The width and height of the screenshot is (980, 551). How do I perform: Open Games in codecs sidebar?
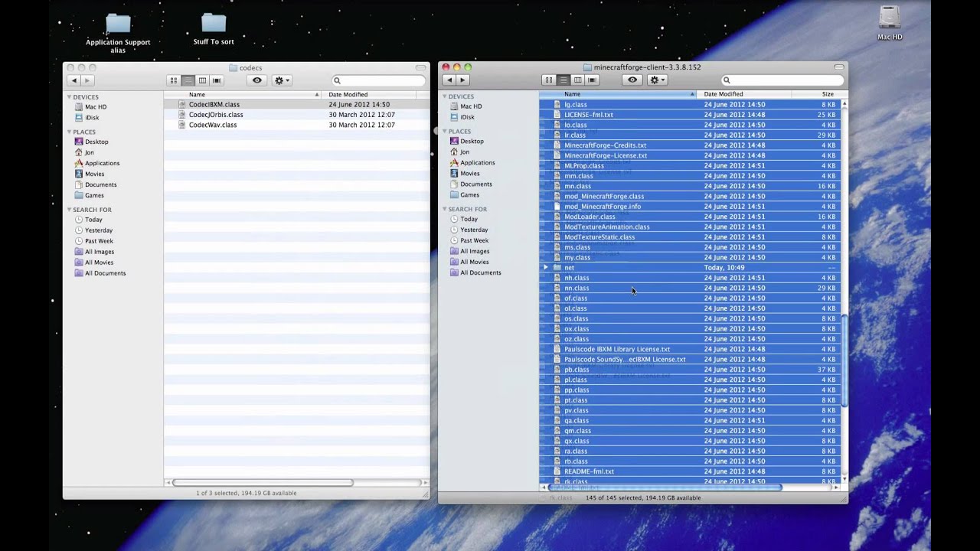94,195
